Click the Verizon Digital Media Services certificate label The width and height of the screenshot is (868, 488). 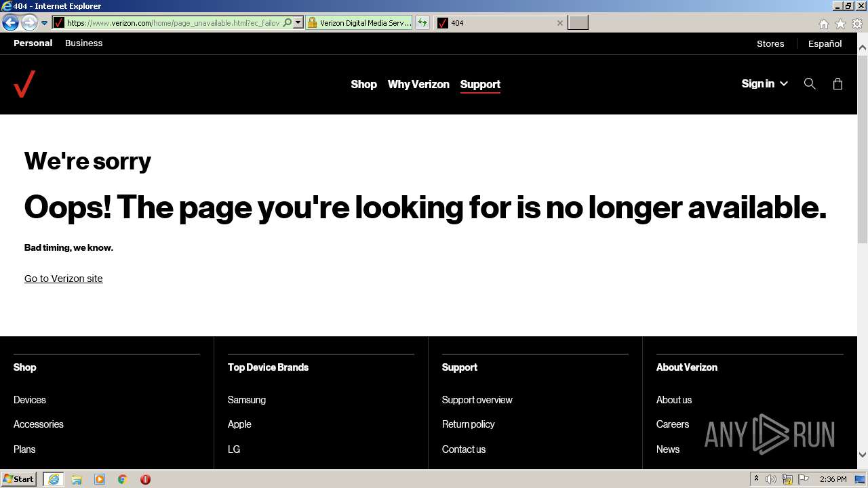point(365,22)
